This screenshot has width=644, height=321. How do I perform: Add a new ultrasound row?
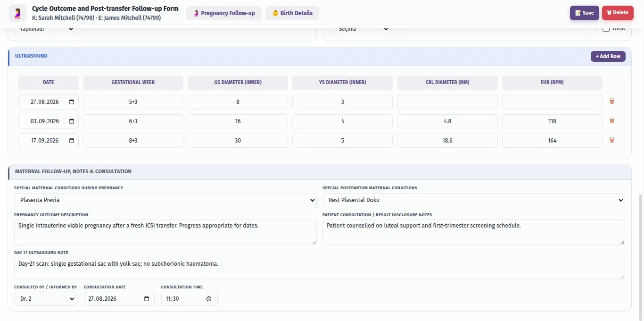click(x=608, y=56)
